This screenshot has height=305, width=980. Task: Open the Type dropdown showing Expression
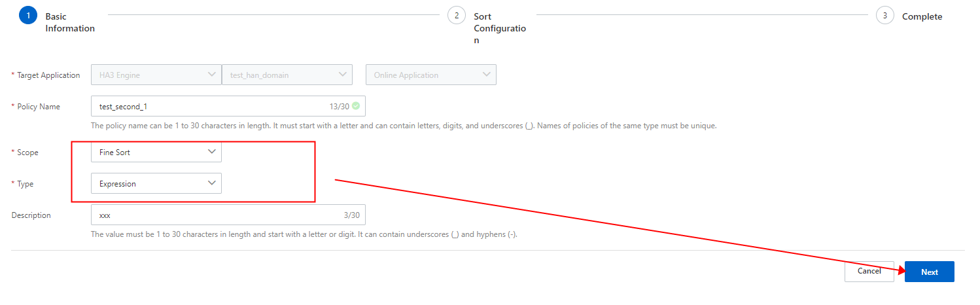(x=156, y=183)
